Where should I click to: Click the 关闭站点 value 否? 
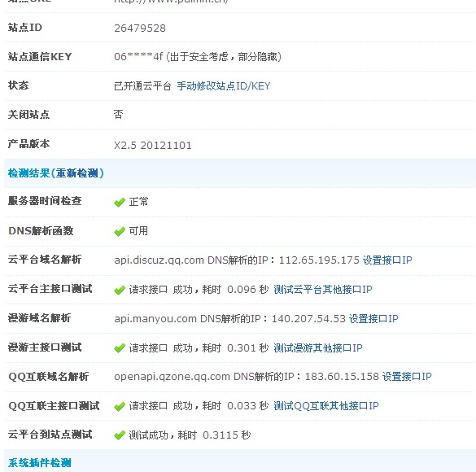[119, 115]
